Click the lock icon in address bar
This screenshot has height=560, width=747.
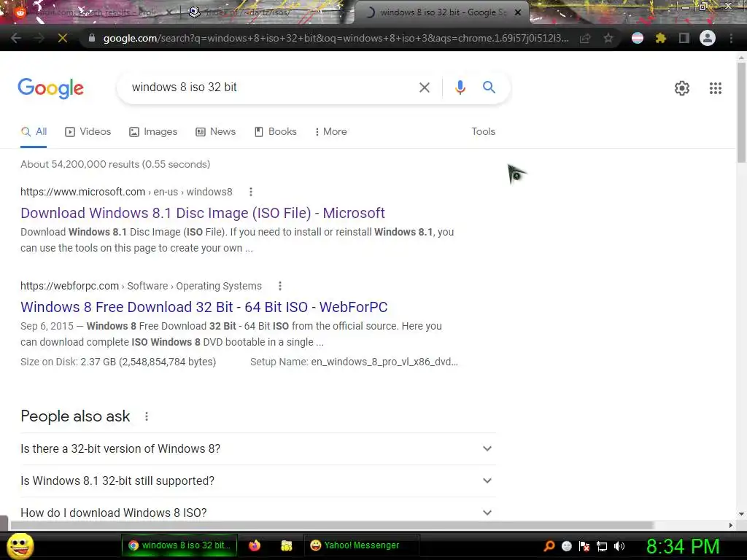pos(92,38)
